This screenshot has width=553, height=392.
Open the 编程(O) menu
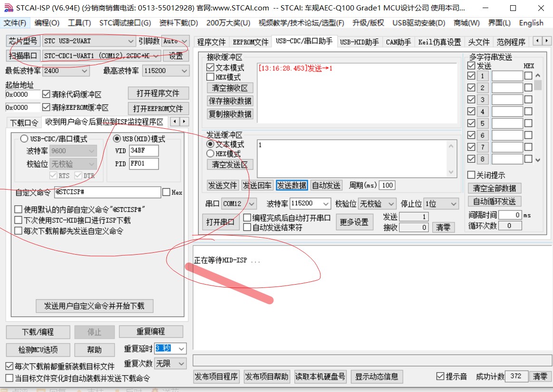[x=47, y=23]
